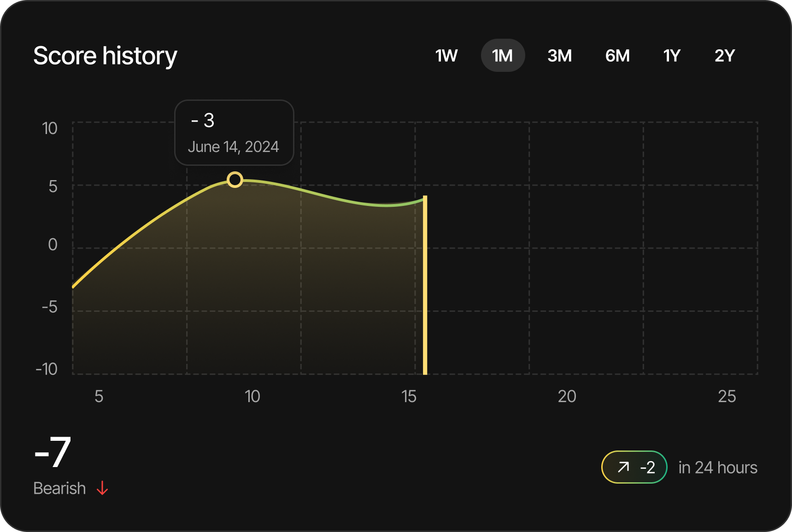The image size is (792, 532).
Task: Switch to the 6M view
Action: pyautogui.click(x=617, y=55)
